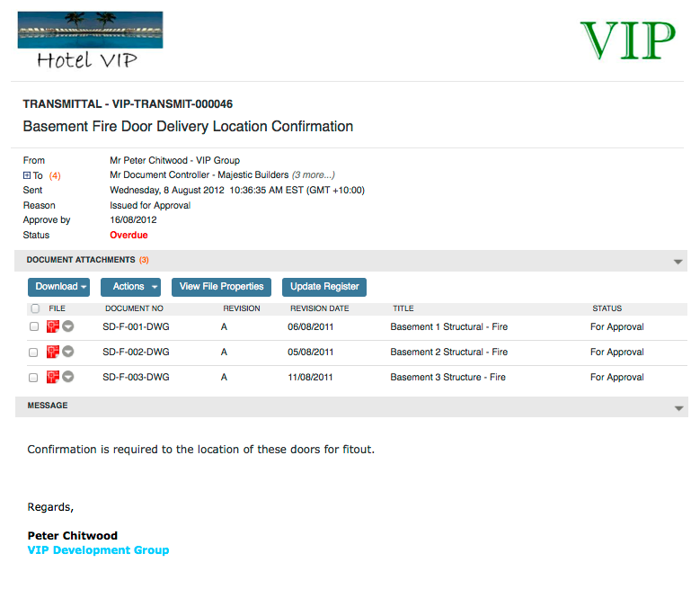
Task: Click the VIP Development Group link
Action: point(98,549)
